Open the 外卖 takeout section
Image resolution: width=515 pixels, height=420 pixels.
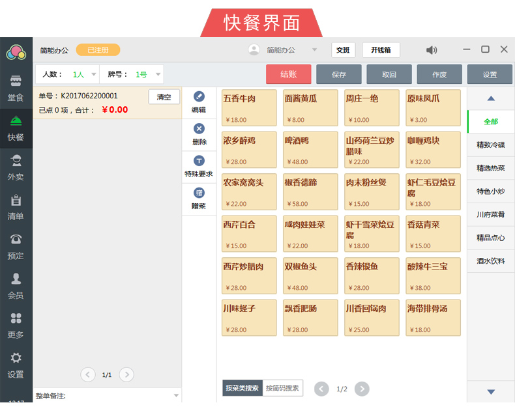[x=16, y=168]
